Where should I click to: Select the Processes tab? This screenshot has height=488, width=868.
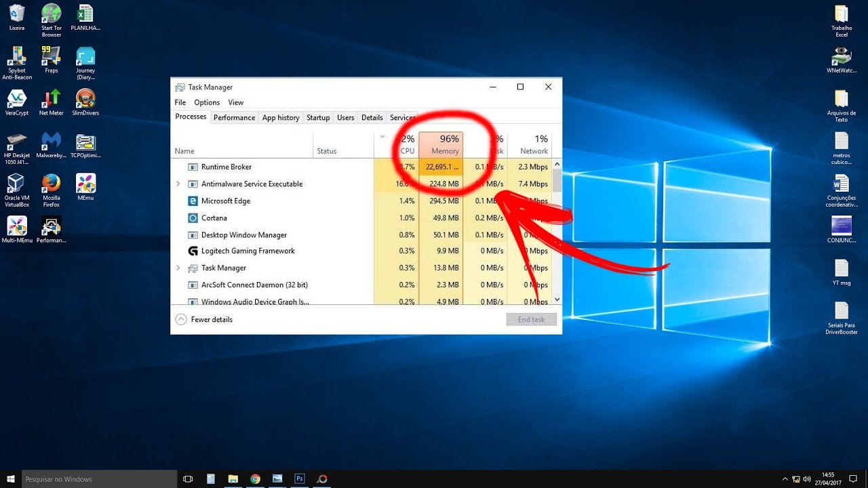click(x=191, y=117)
